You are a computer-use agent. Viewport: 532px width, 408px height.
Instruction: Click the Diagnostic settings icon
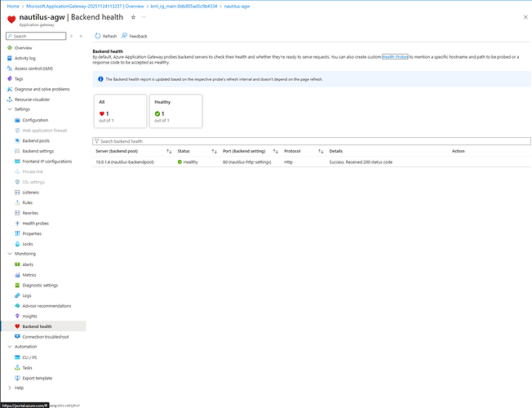click(17, 285)
